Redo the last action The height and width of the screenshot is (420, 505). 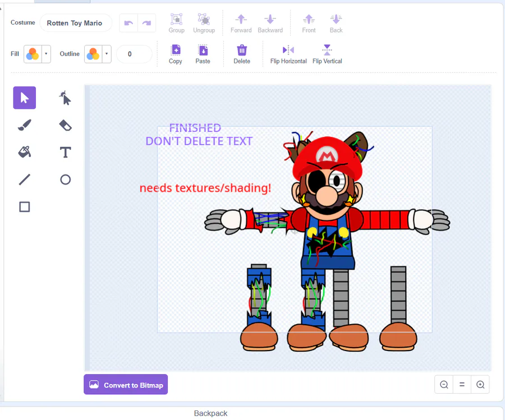point(147,23)
